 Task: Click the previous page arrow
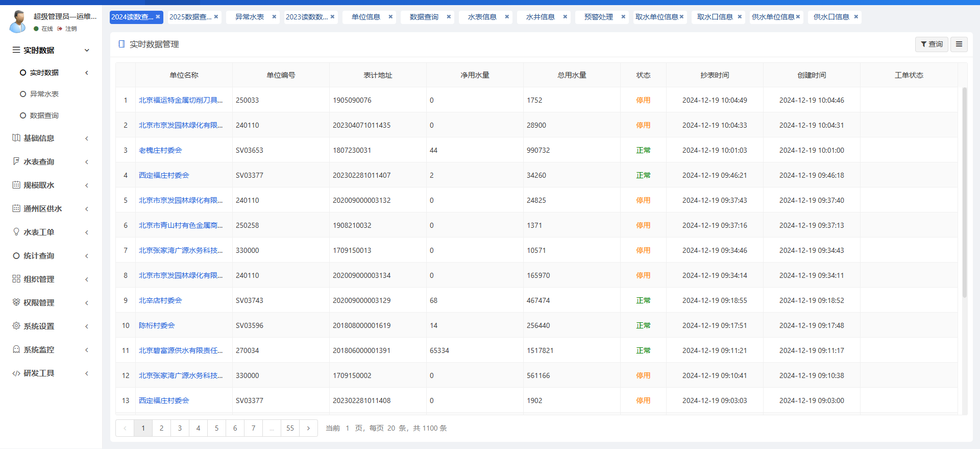pyautogui.click(x=125, y=428)
